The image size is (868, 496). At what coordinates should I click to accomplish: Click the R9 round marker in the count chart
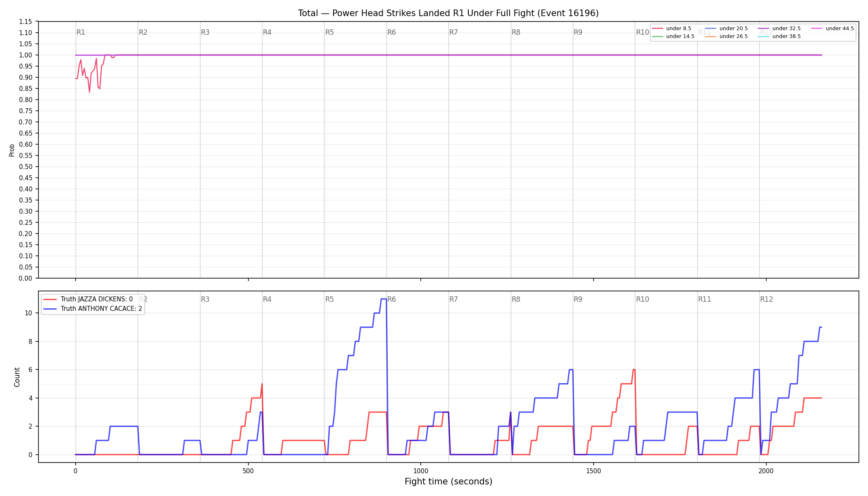[578, 299]
